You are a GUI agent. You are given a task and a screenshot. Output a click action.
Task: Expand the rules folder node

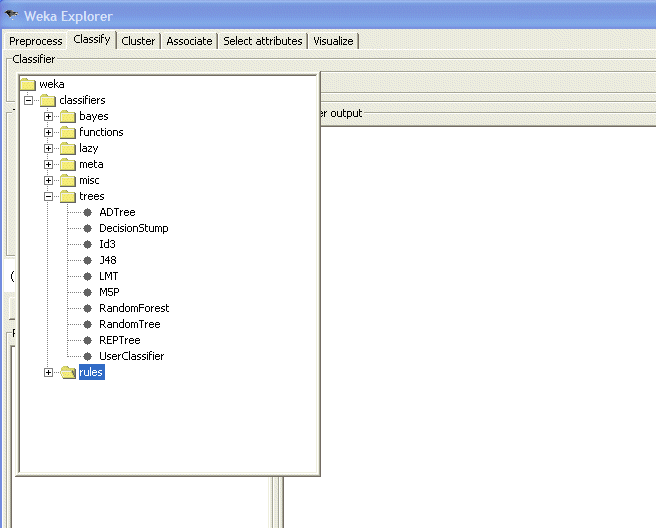48,372
